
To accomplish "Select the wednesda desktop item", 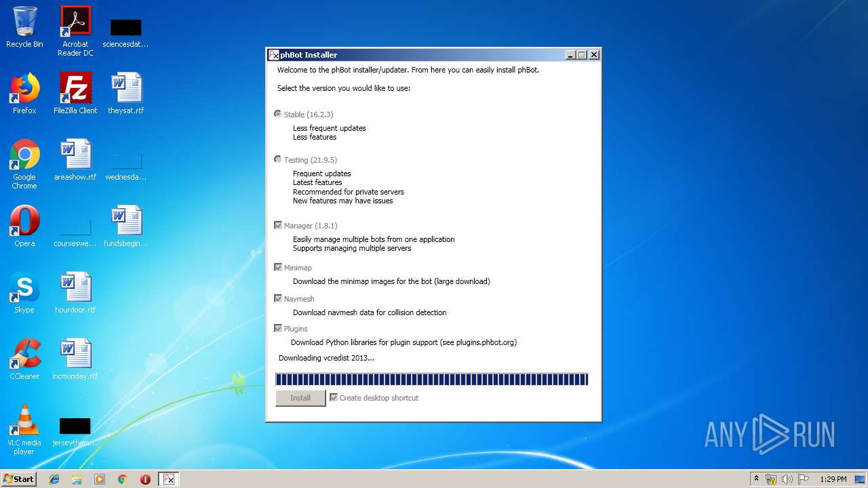I will pos(126,167).
